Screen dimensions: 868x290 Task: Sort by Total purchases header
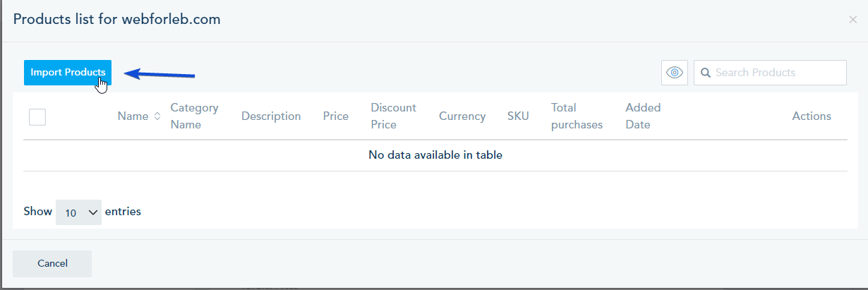[x=577, y=116]
